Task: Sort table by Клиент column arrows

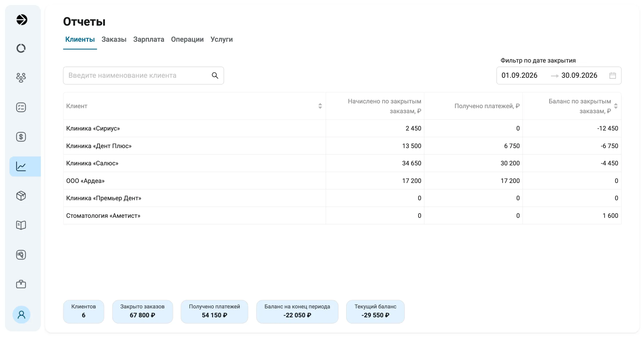Action: point(320,106)
